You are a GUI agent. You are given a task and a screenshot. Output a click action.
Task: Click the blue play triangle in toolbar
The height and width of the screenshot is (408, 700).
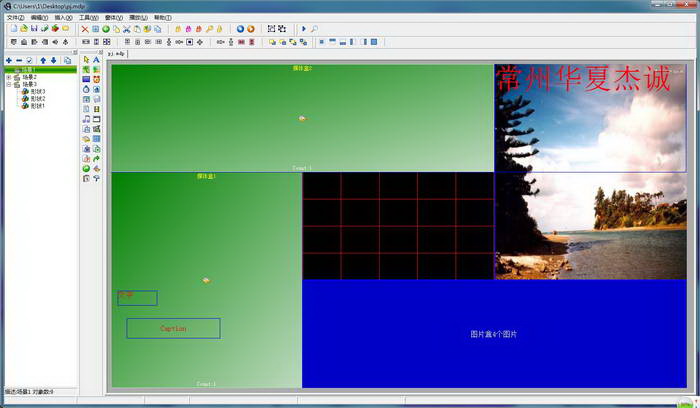coord(304,29)
